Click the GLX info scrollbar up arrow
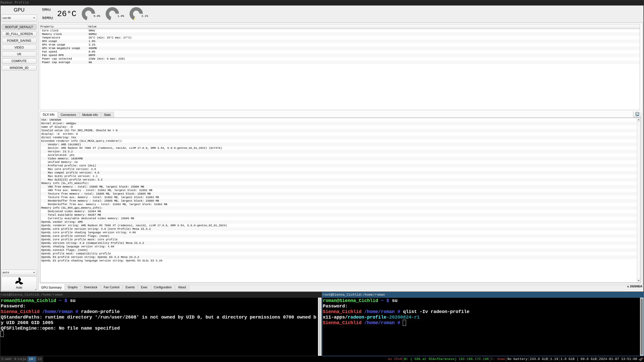Viewport: 644px width, 362px height. coord(638,120)
